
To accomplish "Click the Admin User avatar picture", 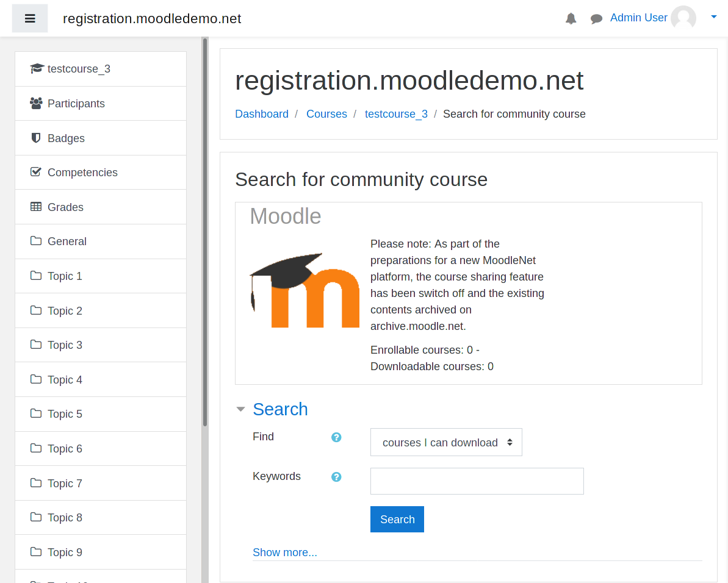I will [683, 18].
